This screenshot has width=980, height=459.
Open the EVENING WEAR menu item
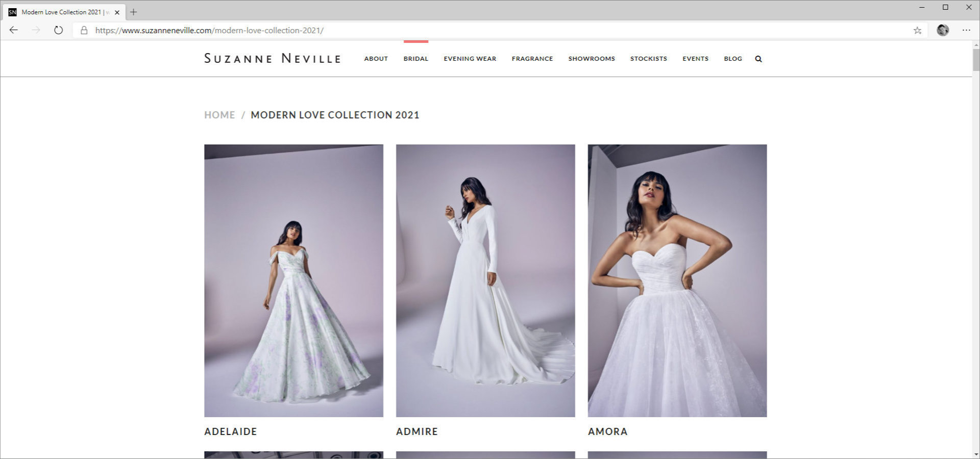tap(469, 58)
